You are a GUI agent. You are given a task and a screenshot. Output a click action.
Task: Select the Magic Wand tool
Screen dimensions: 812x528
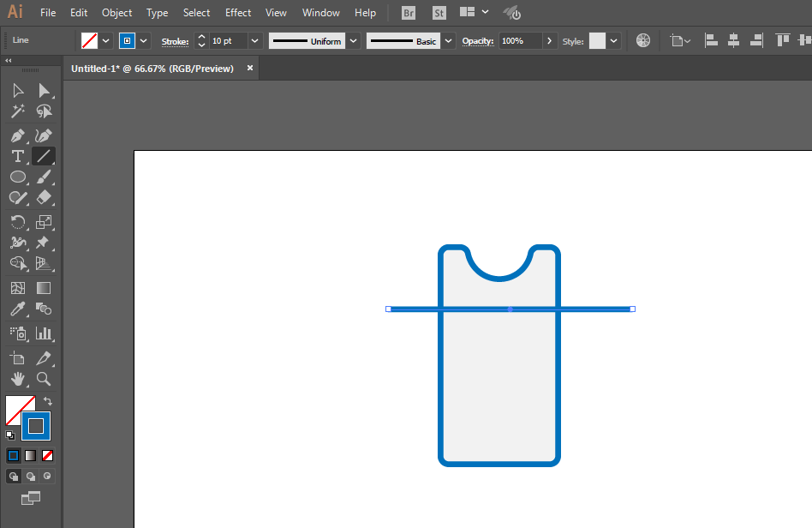[17, 111]
